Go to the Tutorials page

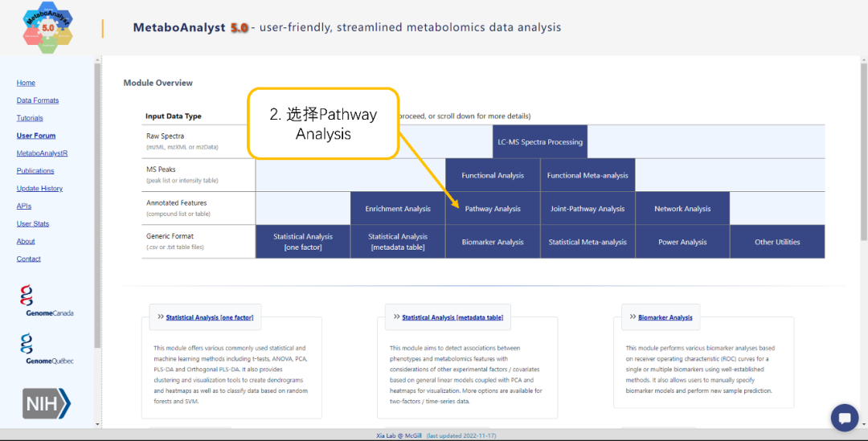click(30, 118)
